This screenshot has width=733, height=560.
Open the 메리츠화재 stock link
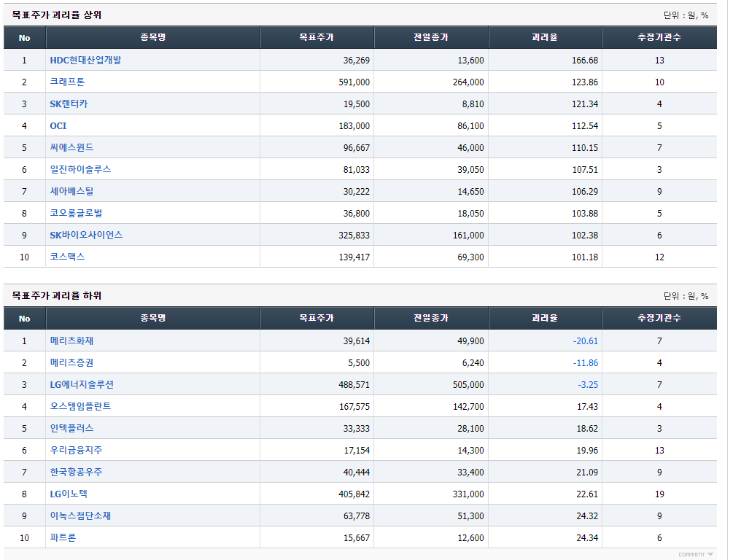(71, 341)
